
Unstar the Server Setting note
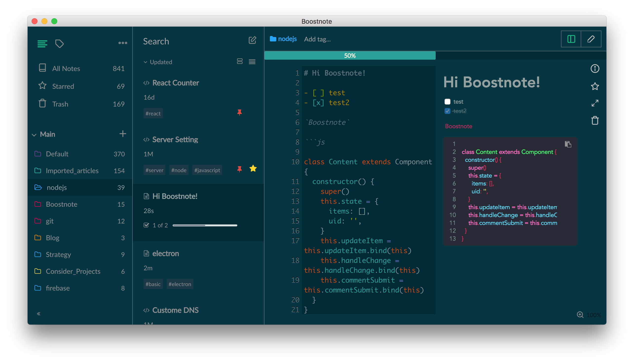(x=253, y=168)
